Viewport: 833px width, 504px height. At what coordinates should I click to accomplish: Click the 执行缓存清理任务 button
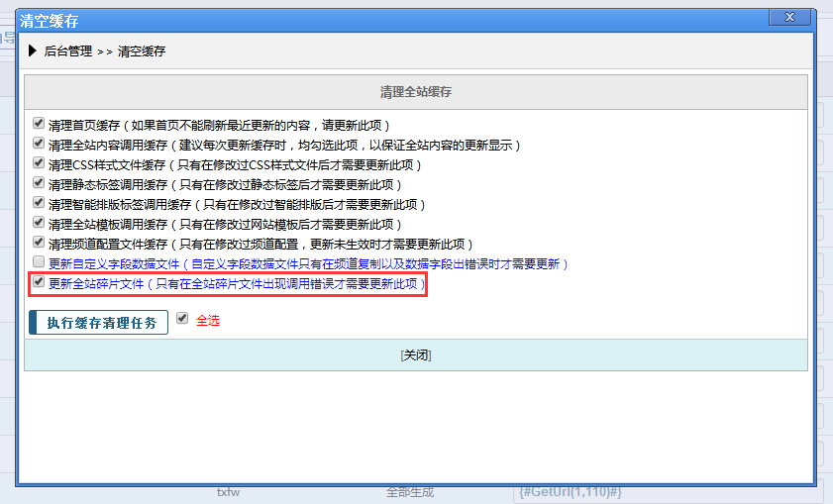(x=98, y=323)
